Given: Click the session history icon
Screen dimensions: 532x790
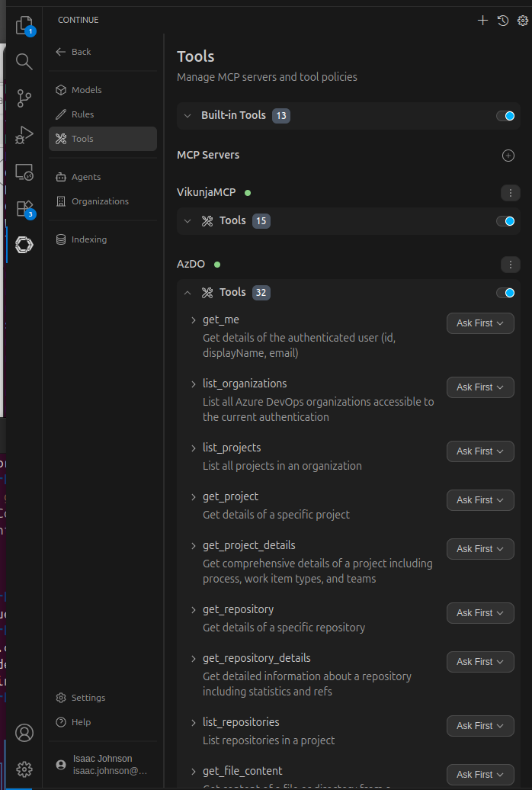Looking at the screenshot, I should (502, 21).
